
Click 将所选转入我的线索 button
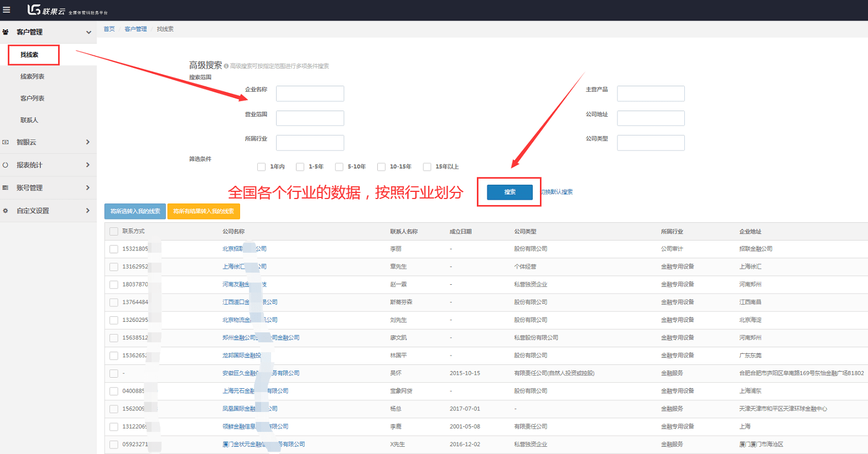pos(135,211)
